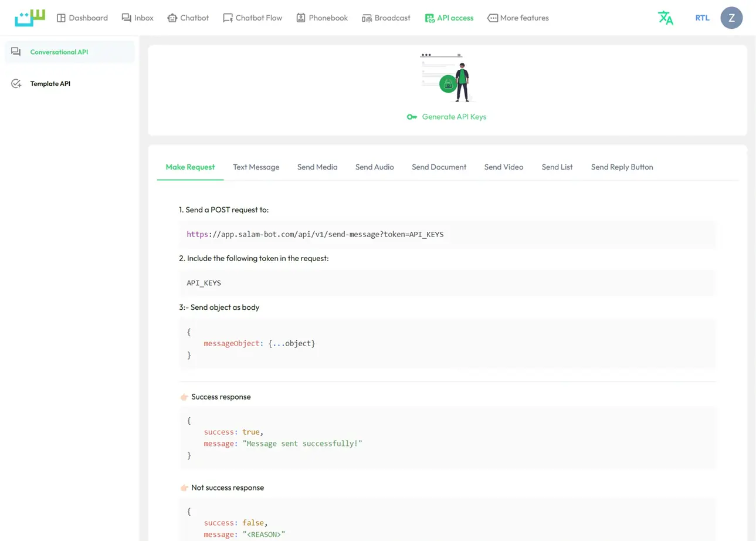Click the messageObject code line
756x541 pixels.
tap(259, 343)
